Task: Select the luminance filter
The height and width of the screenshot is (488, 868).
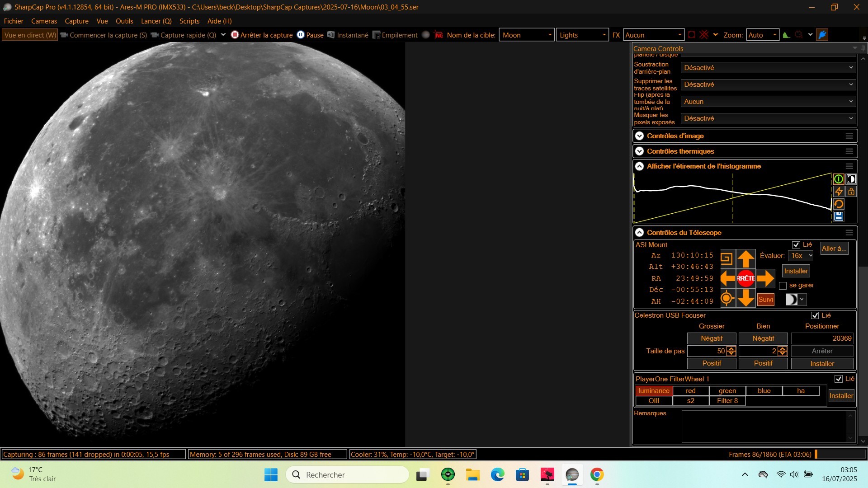Action: (654, 391)
